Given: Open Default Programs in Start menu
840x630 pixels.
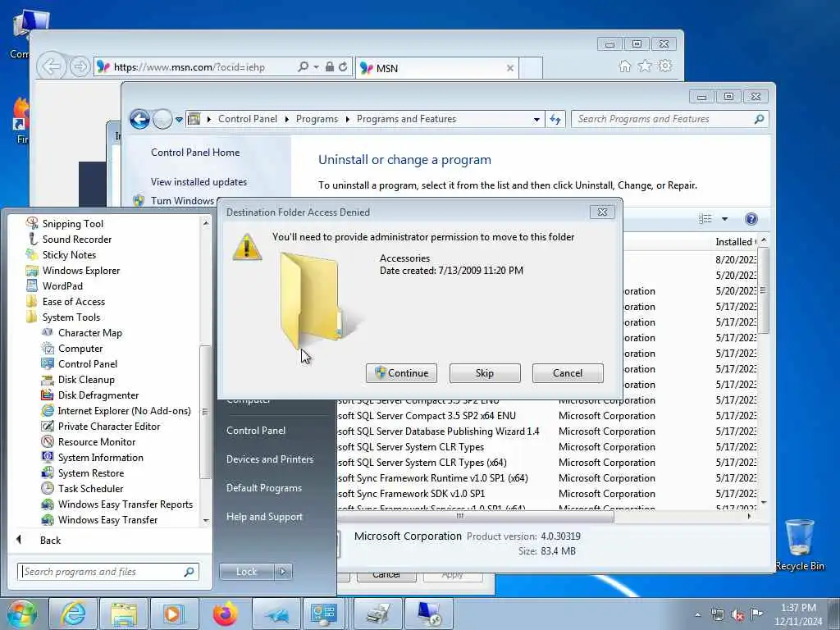Looking at the screenshot, I should pos(263,488).
